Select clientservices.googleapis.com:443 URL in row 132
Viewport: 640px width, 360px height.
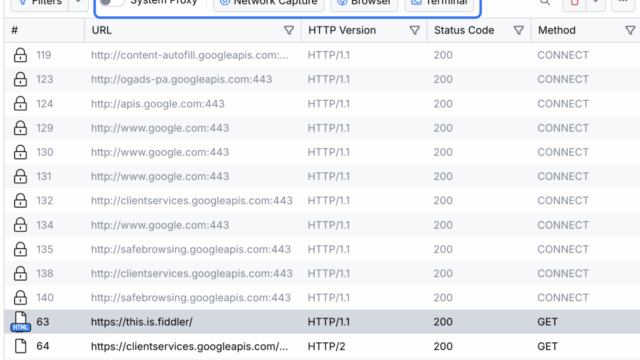(x=192, y=200)
